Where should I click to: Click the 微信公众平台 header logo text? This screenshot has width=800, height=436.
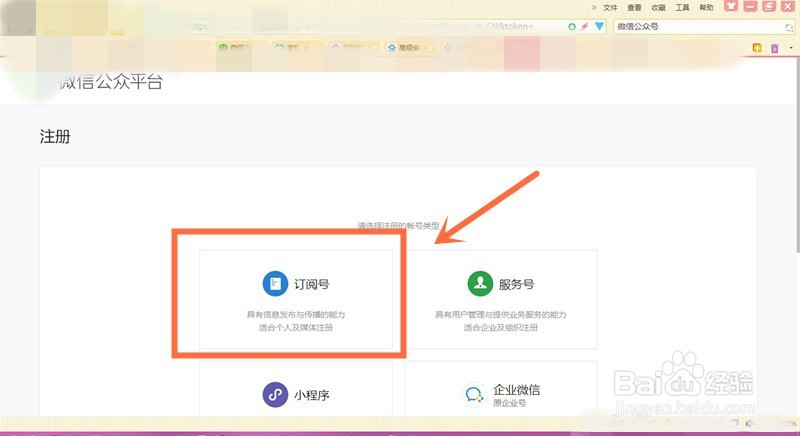coord(111,82)
